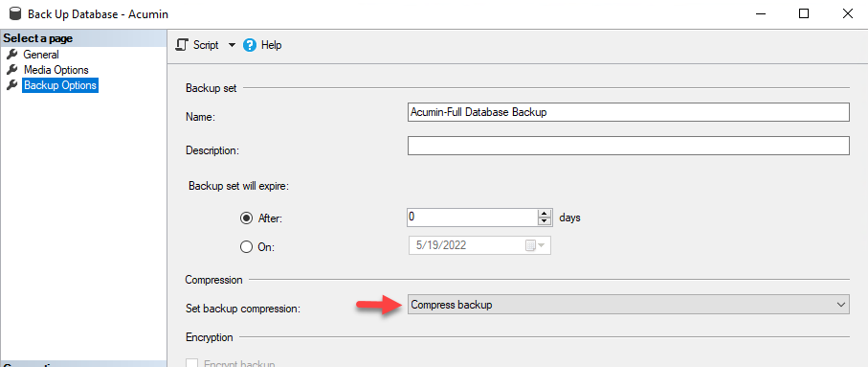Click the Script toolbar button

[197, 45]
